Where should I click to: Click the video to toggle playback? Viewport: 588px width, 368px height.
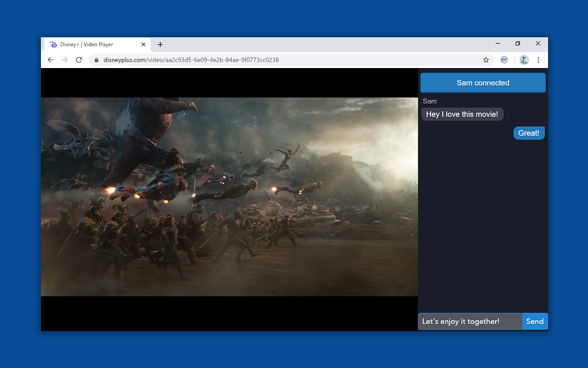(x=229, y=196)
